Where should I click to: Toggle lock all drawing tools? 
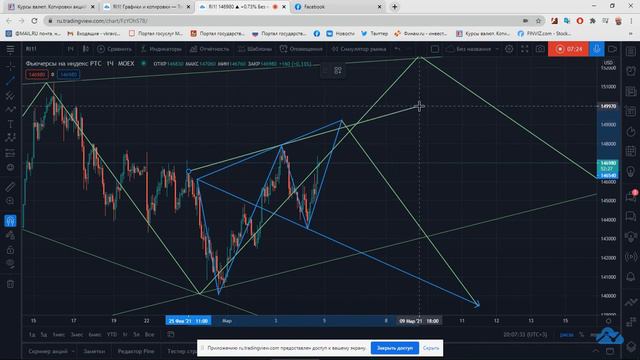point(10,250)
